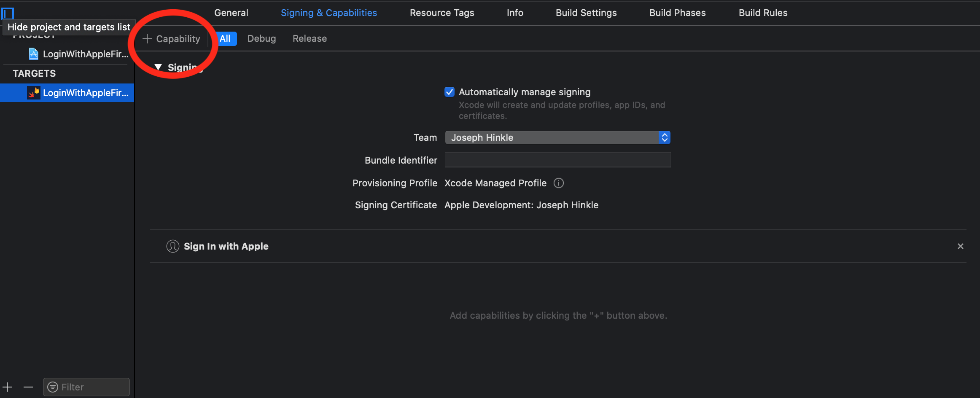Click the Sign In with Apple person icon

tap(173, 246)
